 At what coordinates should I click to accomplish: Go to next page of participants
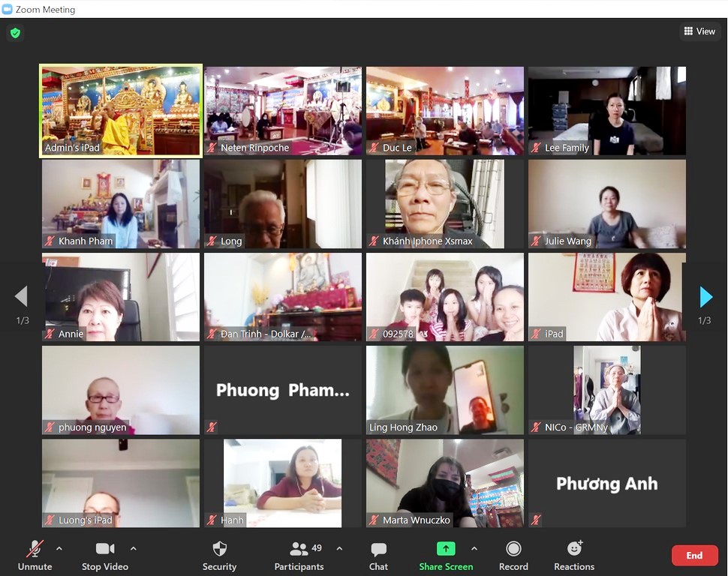705,297
